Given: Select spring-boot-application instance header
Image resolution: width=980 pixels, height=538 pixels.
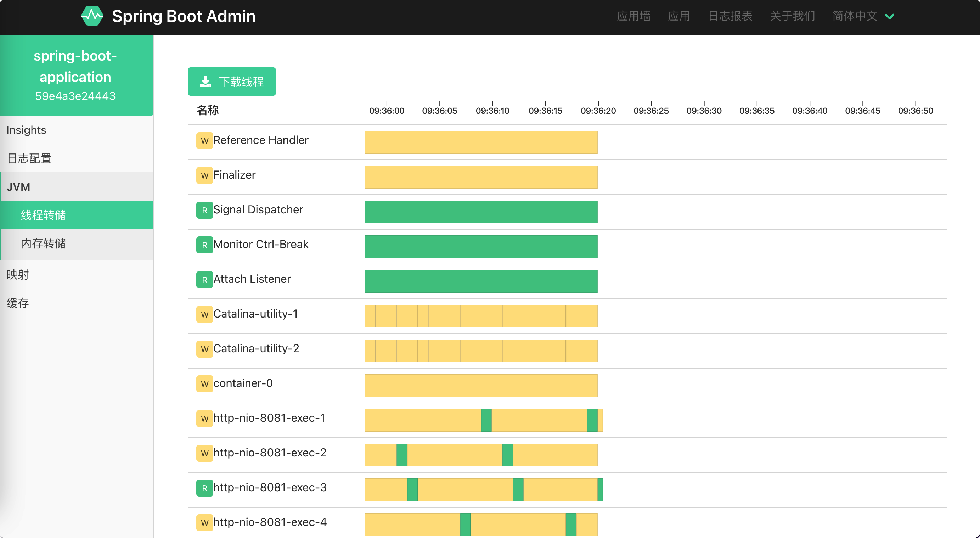Looking at the screenshot, I should point(77,75).
